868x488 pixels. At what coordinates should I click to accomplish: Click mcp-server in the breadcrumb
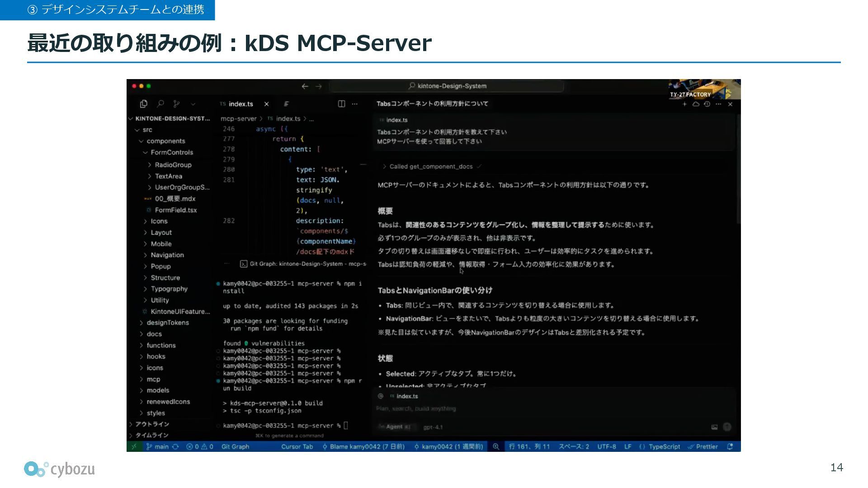click(238, 119)
